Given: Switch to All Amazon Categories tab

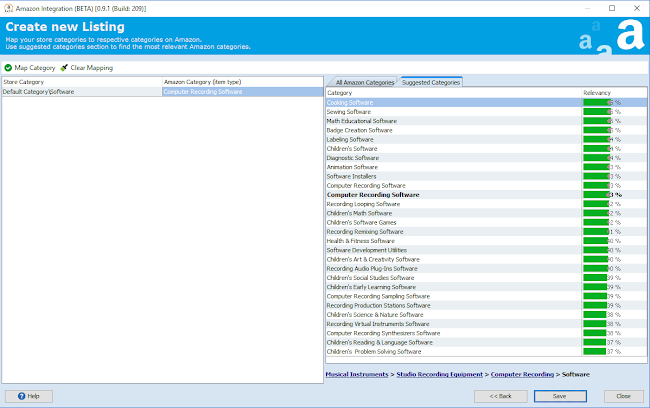Looking at the screenshot, I should [x=364, y=83].
